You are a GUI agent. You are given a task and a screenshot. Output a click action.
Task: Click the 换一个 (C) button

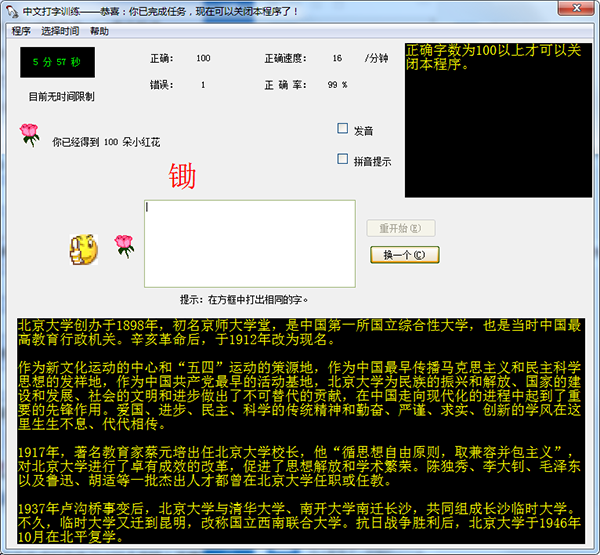click(404, 255)
